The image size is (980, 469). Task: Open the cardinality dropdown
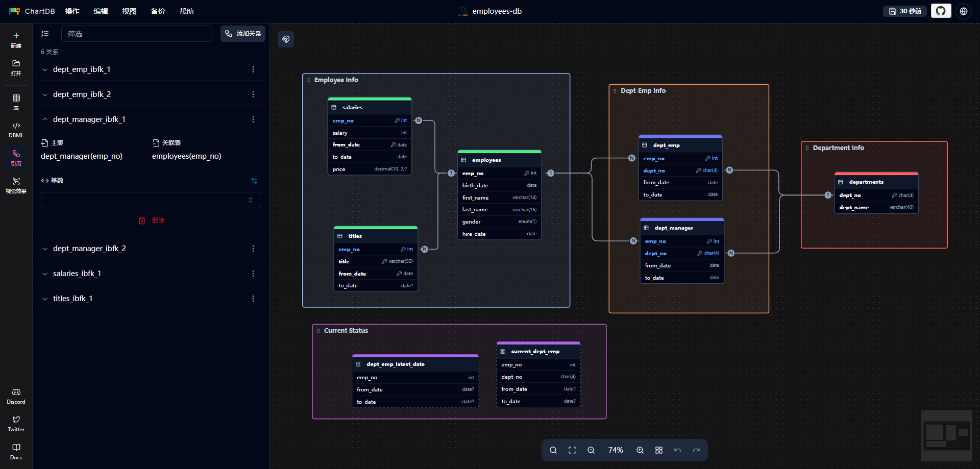tap(151, 200)
